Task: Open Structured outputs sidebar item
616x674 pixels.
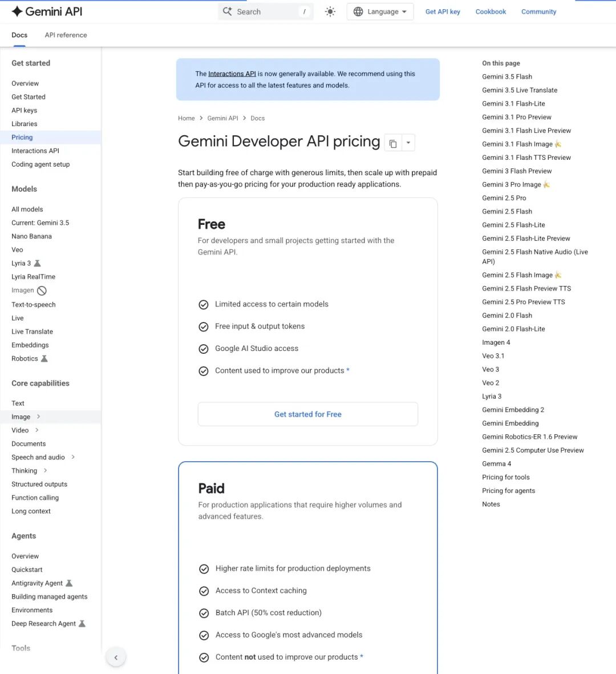Action: [x=39, y=484]
